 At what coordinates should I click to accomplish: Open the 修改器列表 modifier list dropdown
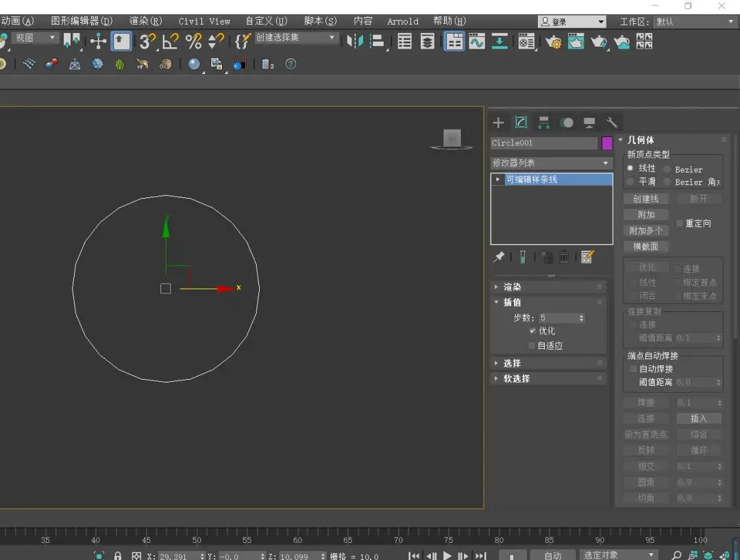[551, 163]
